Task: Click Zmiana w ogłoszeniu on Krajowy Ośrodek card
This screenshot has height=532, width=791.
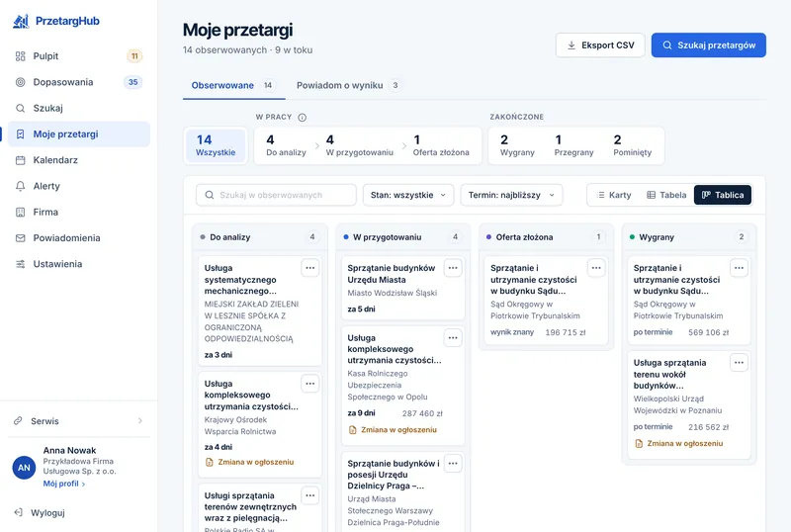Action: click(250, 462)
